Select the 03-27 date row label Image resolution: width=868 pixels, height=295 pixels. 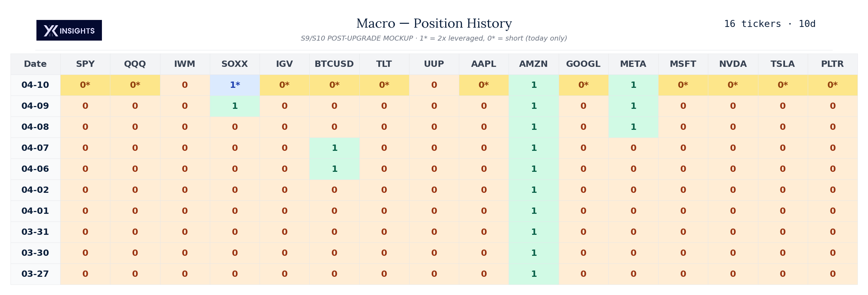(35, 274)
